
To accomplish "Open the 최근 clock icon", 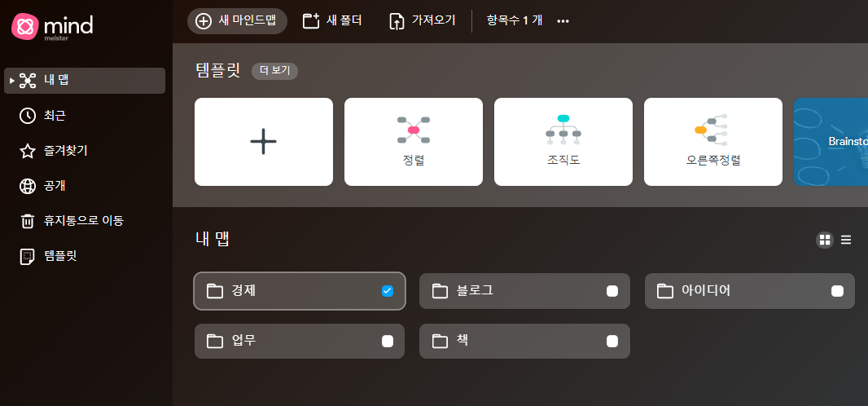I will [x=27, y=116].
